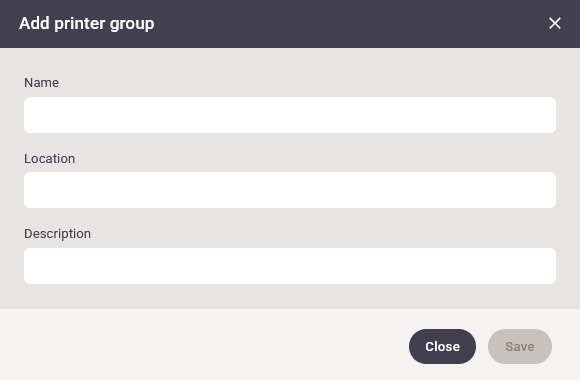Activate the field under the Location label
The image size is (580, 380).
click(x=290, y=190)
